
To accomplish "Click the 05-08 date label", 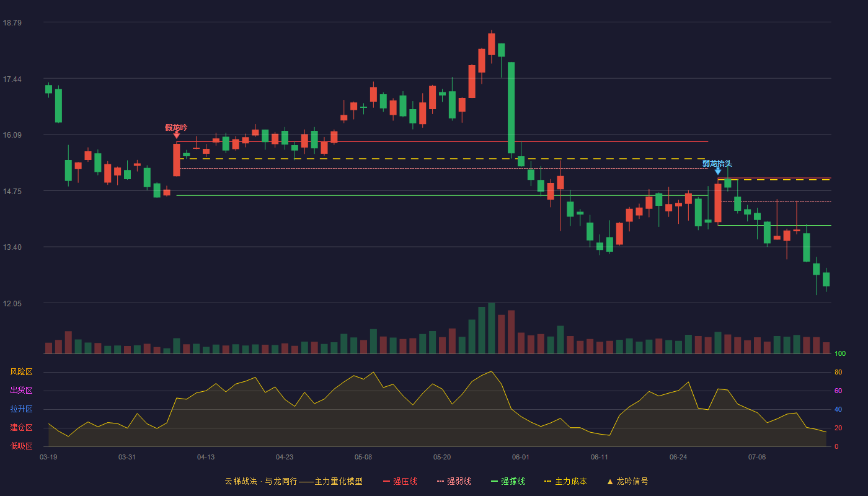I will pyautogui.click(x=363, y=457).
